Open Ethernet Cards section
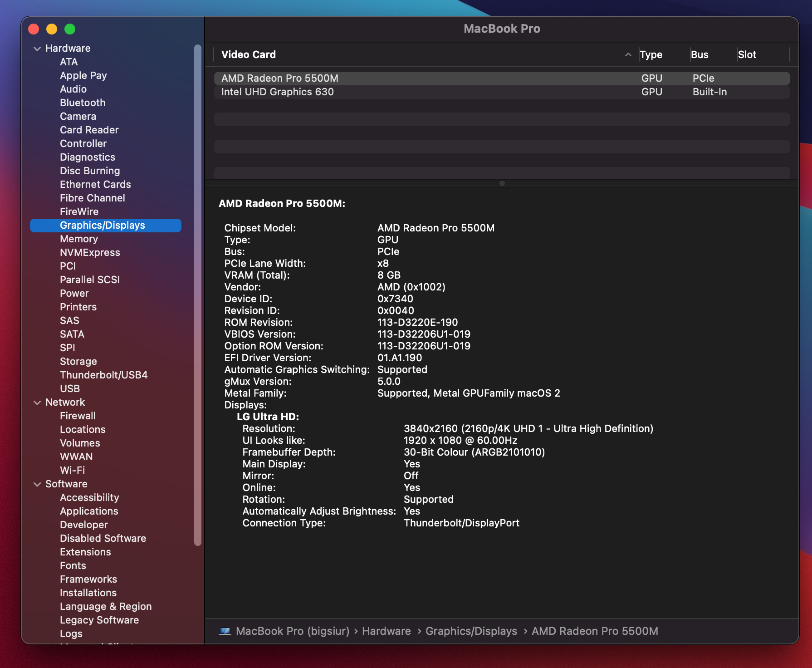 95,185
